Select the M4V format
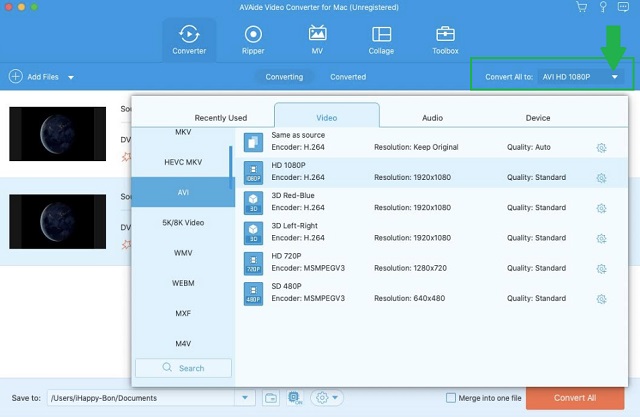 pos(183,343)
